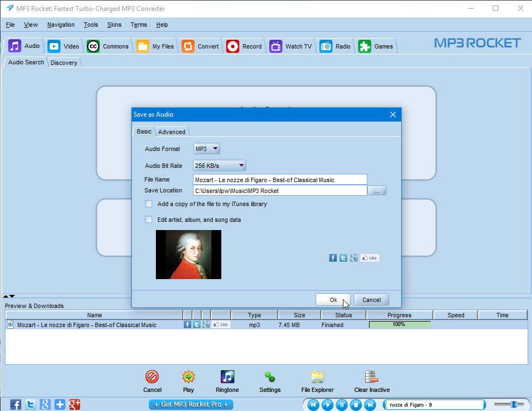Image resolution: width=532 pixels, height=411 pixels.
Task: Open the View menu
Action: (x=31, y=25)
